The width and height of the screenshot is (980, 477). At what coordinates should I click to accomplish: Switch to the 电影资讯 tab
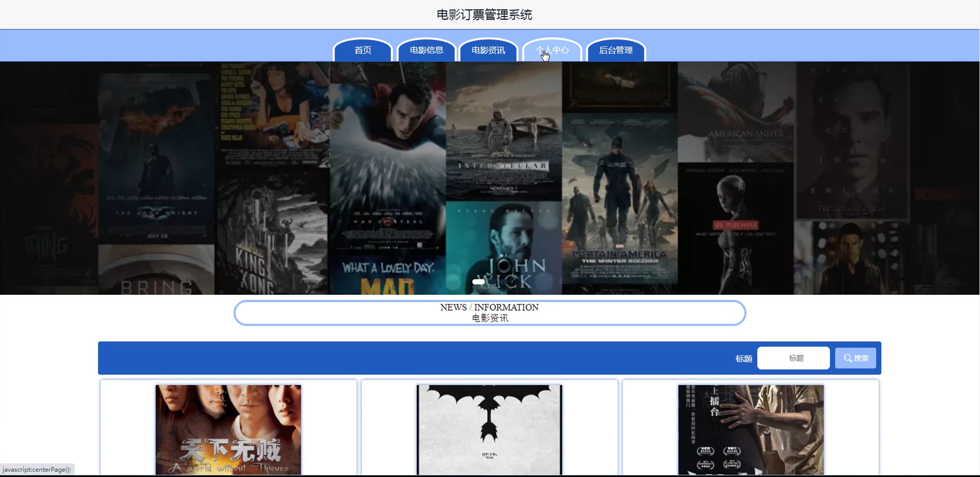click(x=488, y=50)
